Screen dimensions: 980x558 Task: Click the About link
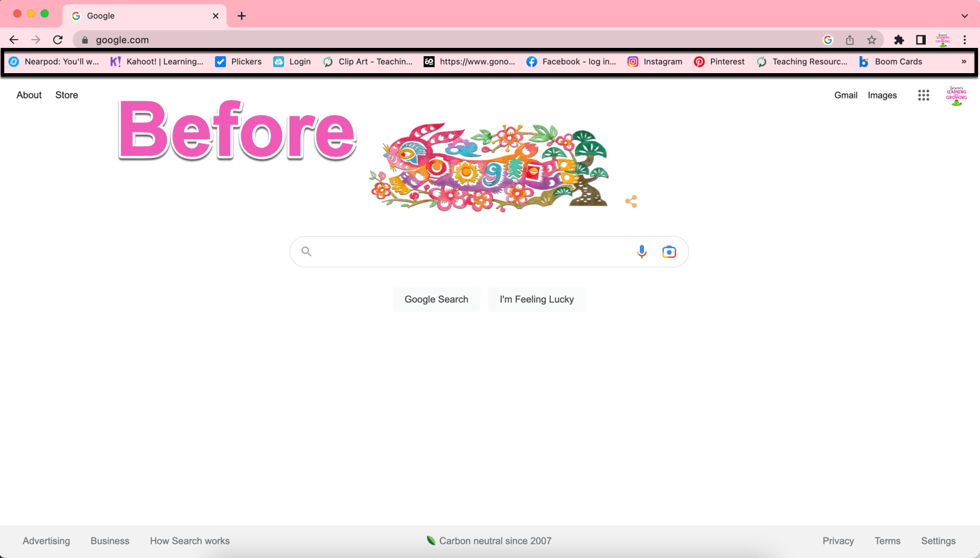[29, 95]
